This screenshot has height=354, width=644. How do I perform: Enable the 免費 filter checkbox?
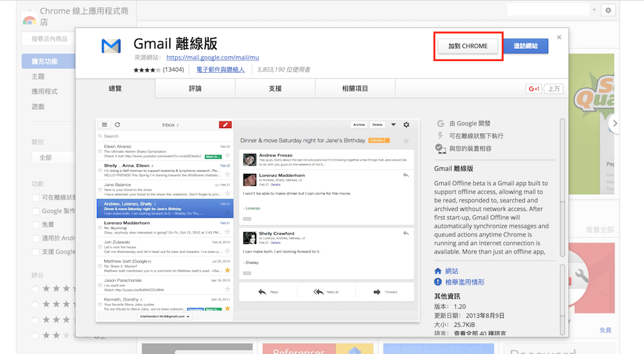click(x=36, y=225)
